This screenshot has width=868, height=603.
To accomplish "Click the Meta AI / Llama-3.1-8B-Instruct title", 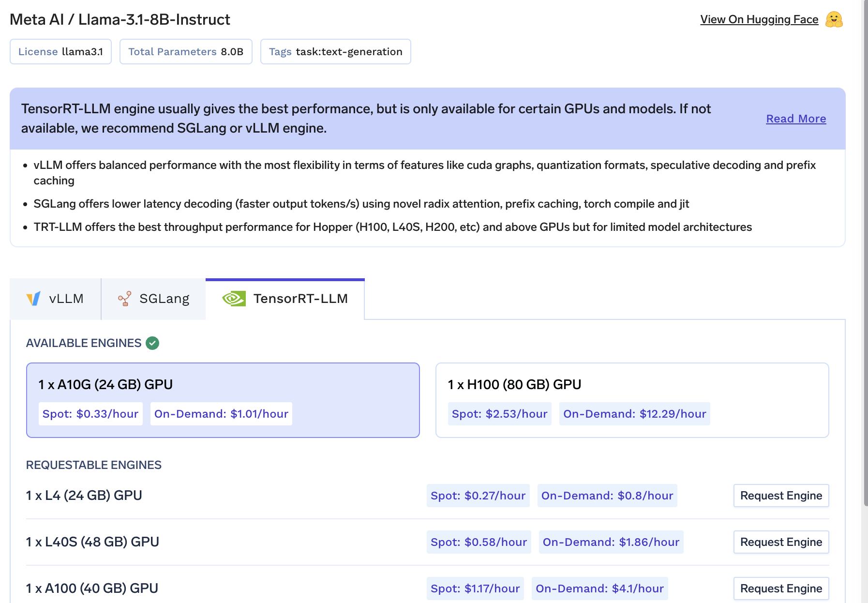I will click(x=120, y=19).
